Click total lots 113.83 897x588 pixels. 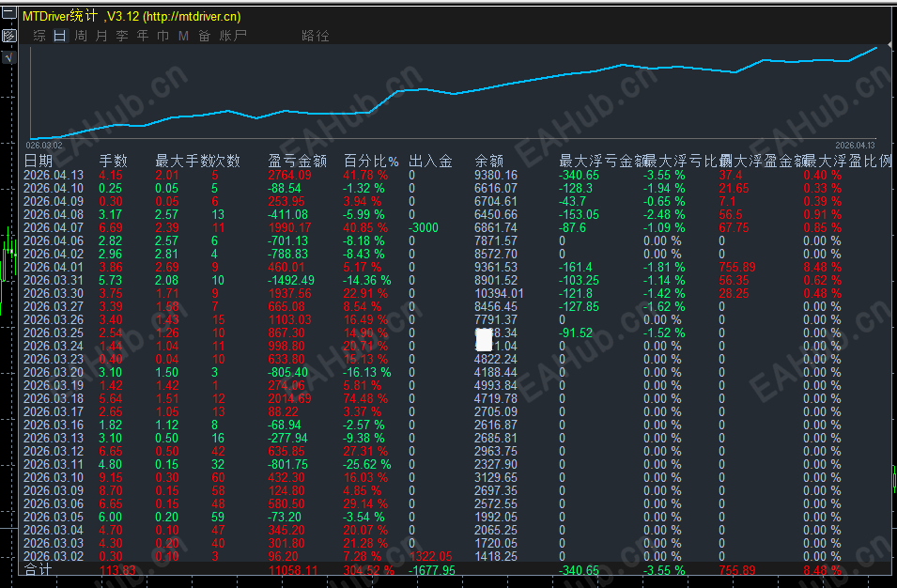[117, 570]
